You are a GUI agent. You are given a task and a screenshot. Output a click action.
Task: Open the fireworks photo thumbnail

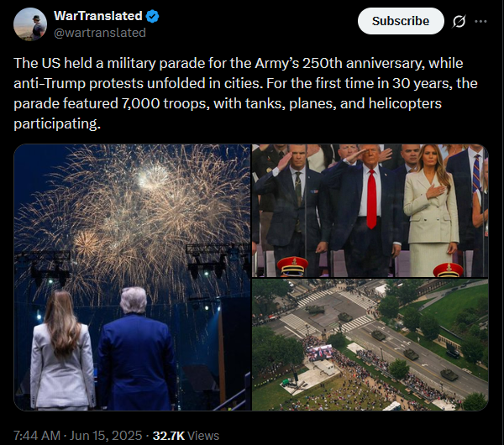[133, 277]
